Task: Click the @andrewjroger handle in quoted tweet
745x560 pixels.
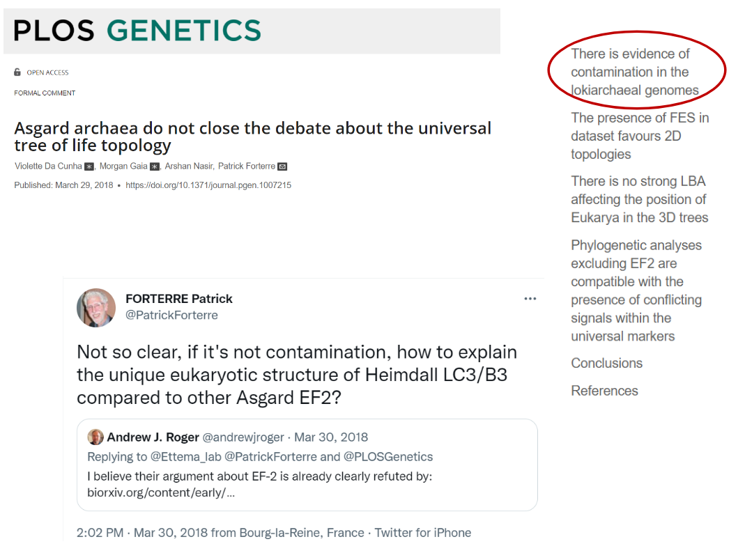Action: coord(243,437)
